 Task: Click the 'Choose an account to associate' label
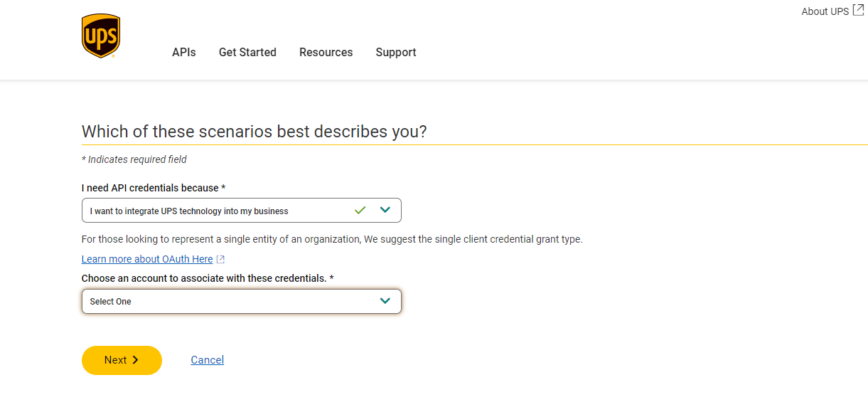click(208, 278)
